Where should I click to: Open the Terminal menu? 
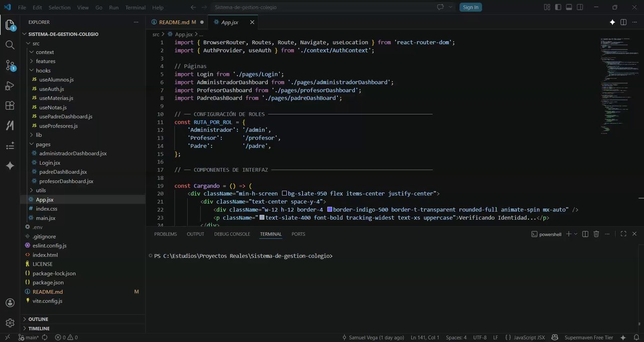135,8
